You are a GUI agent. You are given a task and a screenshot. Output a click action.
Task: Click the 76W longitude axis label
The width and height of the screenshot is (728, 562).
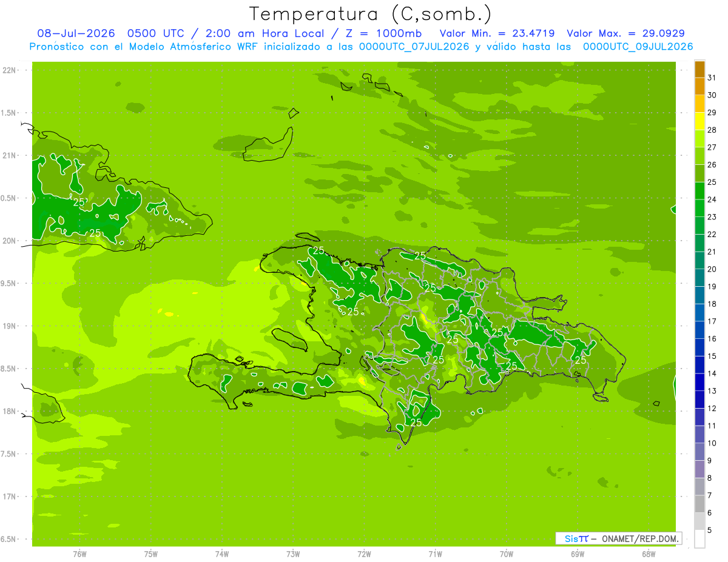click(79, 554)
